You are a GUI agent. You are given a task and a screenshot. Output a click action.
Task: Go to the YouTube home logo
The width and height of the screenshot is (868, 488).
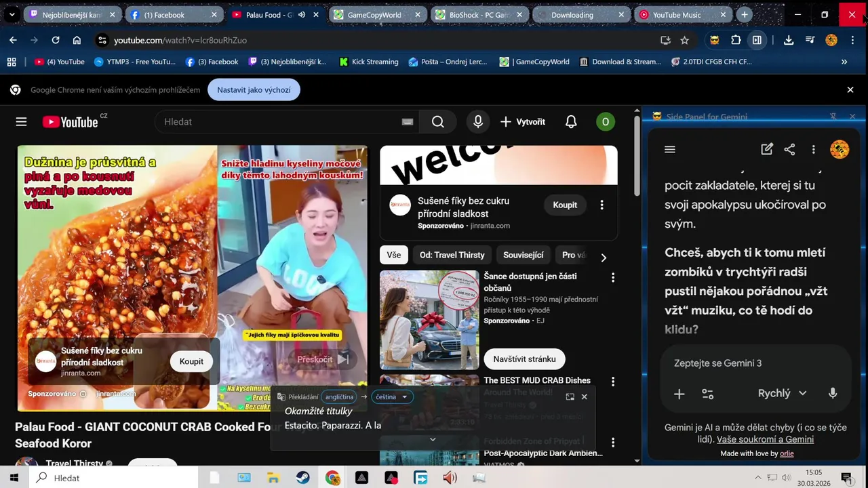click(71, 122)
